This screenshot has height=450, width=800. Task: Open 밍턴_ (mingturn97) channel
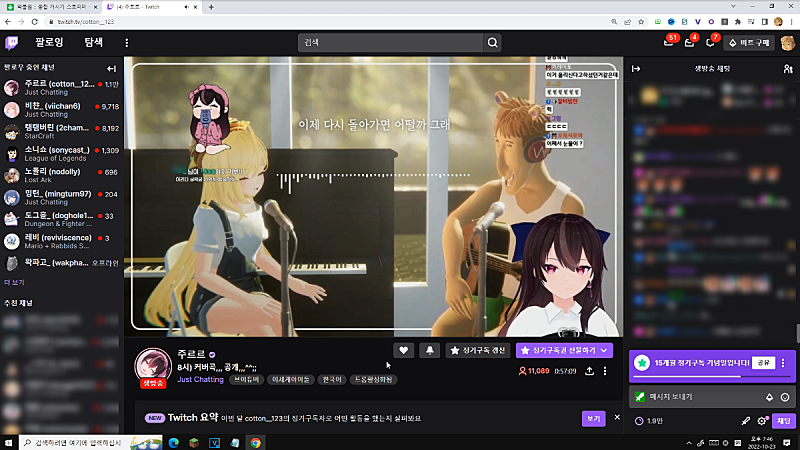pyautogui.click(x=62, y=197)
